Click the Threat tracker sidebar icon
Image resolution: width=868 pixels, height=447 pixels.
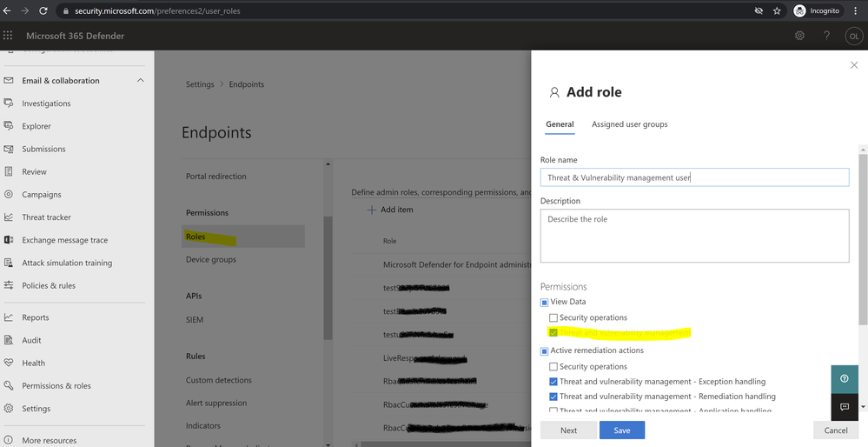9,217
